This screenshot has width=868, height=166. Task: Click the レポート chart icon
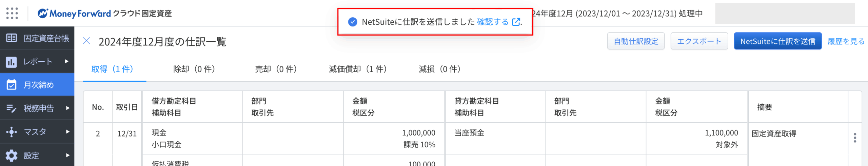pos(11,62)
